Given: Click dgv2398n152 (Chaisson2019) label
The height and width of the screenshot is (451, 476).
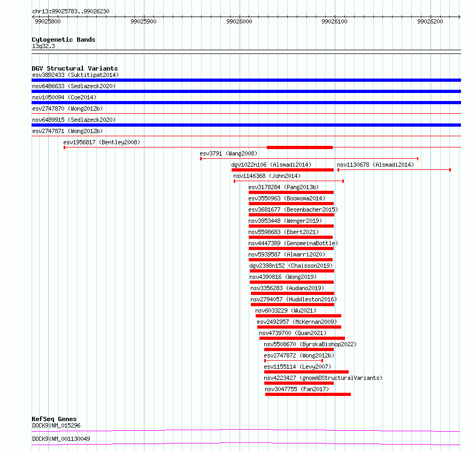Looking at the screenshot, I should tap(291, 266).
